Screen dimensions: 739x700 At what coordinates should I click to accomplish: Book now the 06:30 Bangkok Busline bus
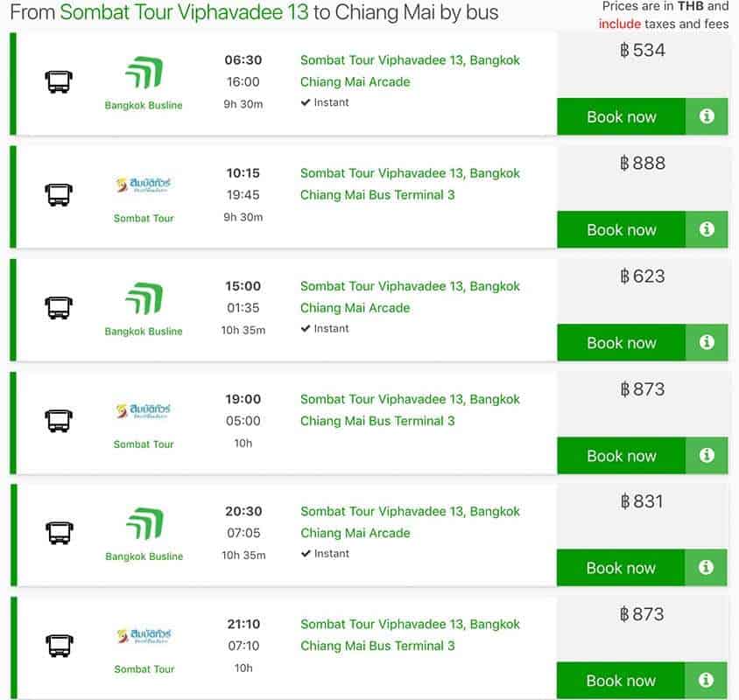(621, 116)
